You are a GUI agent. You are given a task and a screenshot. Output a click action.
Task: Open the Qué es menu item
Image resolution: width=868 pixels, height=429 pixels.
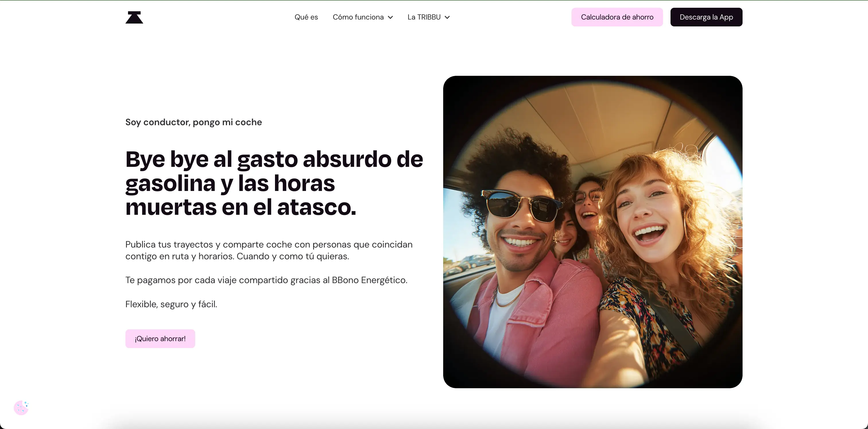(306, 17)
